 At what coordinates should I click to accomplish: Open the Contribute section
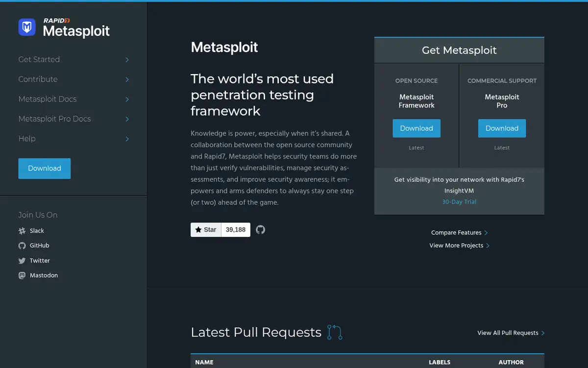tap(38, 79)
